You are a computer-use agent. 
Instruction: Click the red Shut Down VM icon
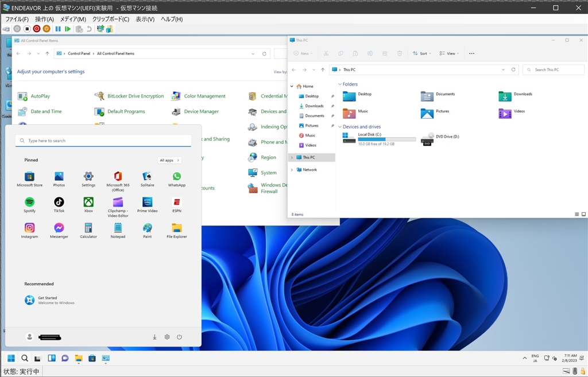click(x=37, y=29)
